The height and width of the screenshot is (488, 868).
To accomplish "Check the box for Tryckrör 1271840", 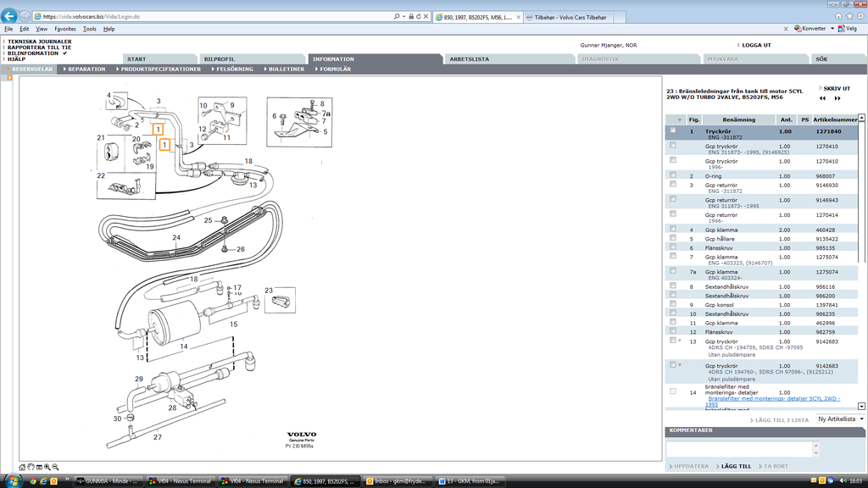I will pyautogui.click(x=672, y=130).
